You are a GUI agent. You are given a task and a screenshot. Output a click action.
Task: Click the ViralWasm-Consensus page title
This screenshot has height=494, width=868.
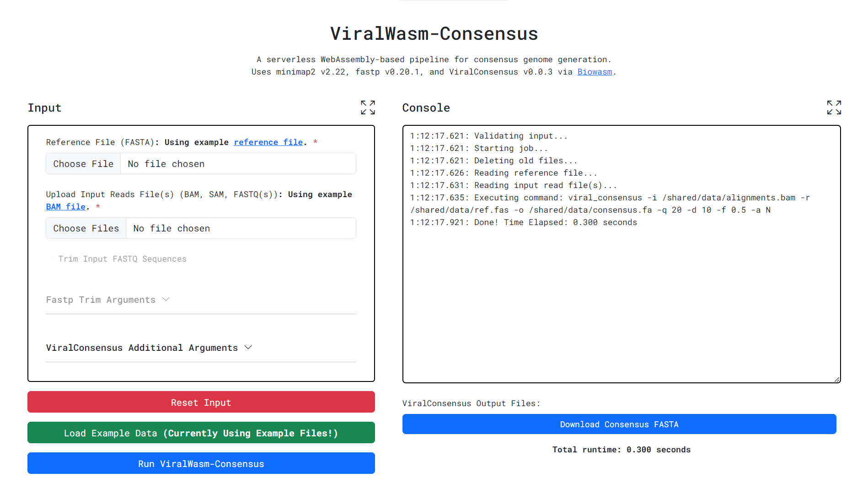coord(434,34)
